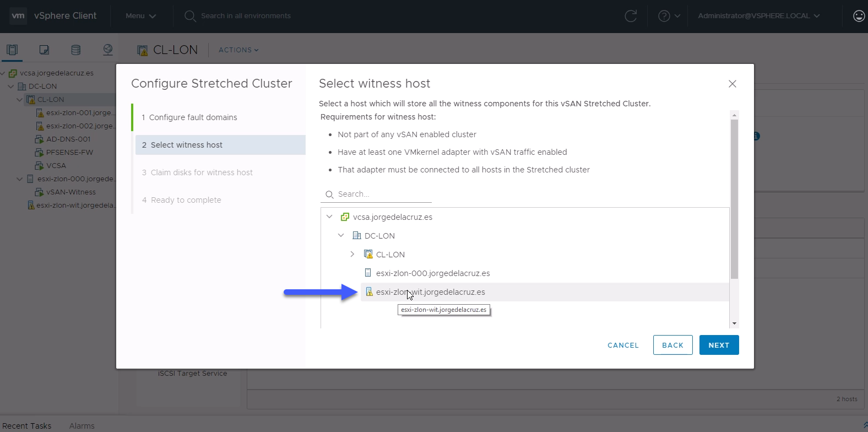Image resolution: width=868 pixels, height=432 pixels.
Task: Select vcsa.jorgedelacruz.es label in dialog tree
Action: [x=393, y=217]
